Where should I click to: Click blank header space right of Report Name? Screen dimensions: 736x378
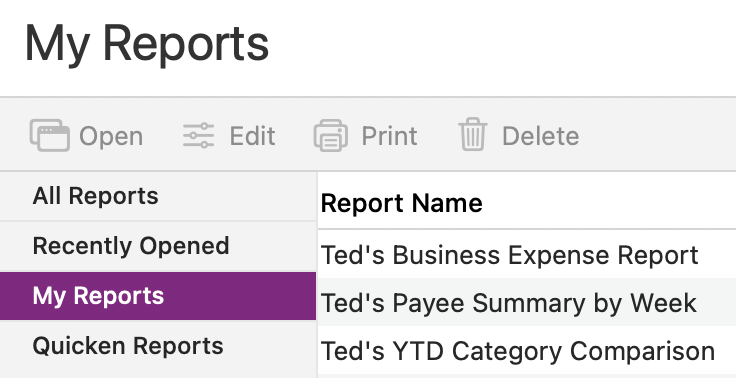[610, 203]
